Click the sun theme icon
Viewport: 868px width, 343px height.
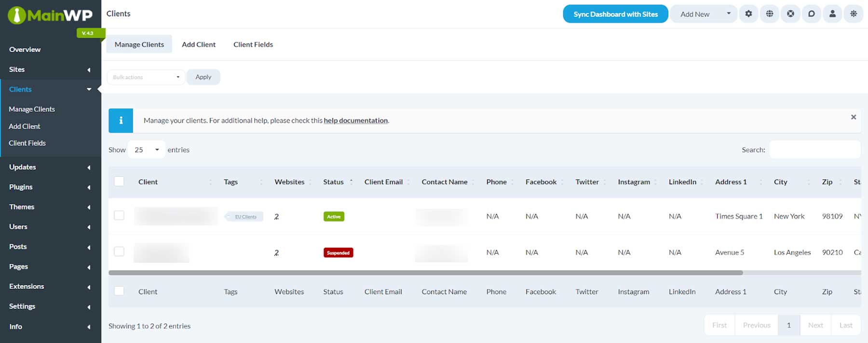tap(854, 14)
